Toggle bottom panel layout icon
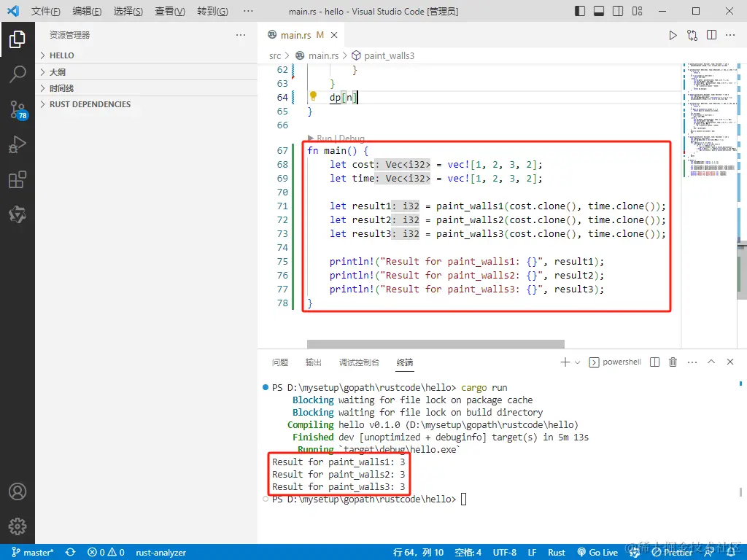747x560 pixels. 599,11
